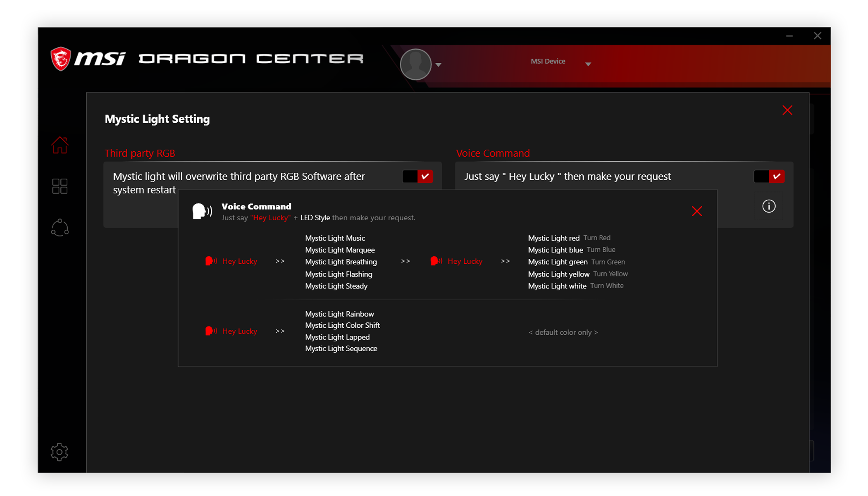
Task: Open the grid-shaped Features sidebar icon
Action: point(60,186)
